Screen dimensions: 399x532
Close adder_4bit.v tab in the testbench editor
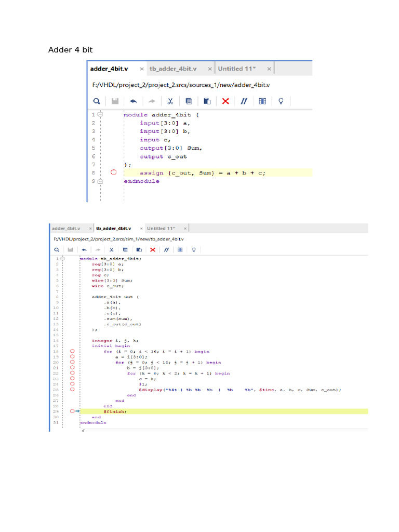click(x=90, y=229)
